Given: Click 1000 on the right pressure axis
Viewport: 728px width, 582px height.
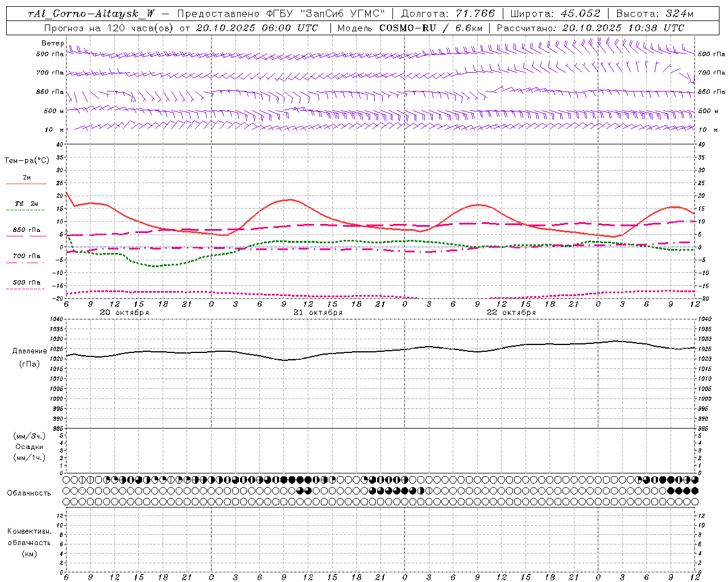Looking at the screenshot, I should tap(705, 399).
